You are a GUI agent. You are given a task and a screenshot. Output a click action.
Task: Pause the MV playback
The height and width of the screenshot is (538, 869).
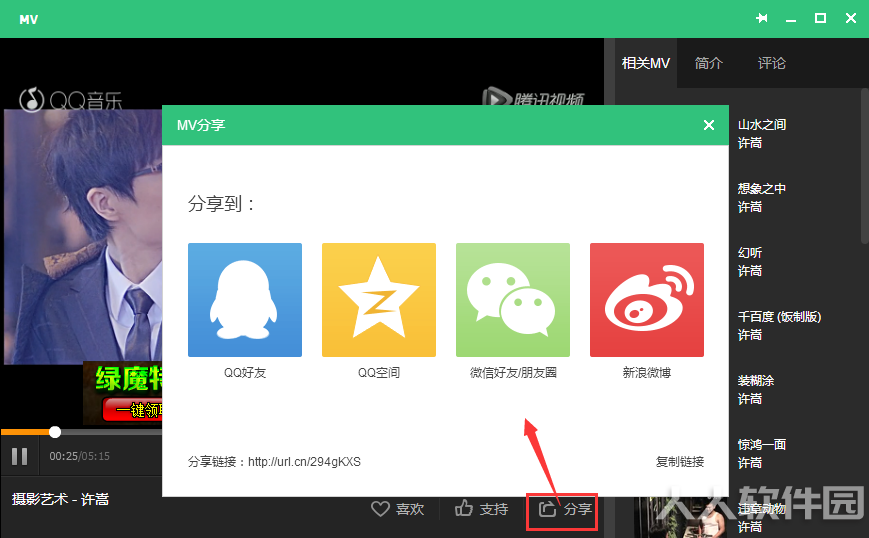19,456
